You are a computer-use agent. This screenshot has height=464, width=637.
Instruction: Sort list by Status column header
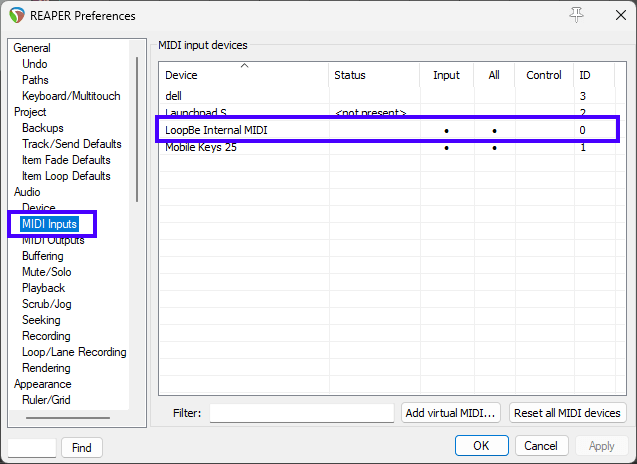click(x=374, y=75)
